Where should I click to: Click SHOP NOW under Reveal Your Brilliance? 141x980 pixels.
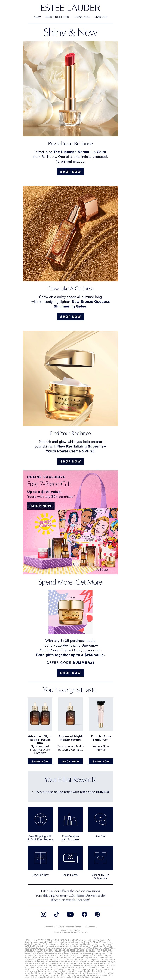pyautogui.click(x=70, y=172)
